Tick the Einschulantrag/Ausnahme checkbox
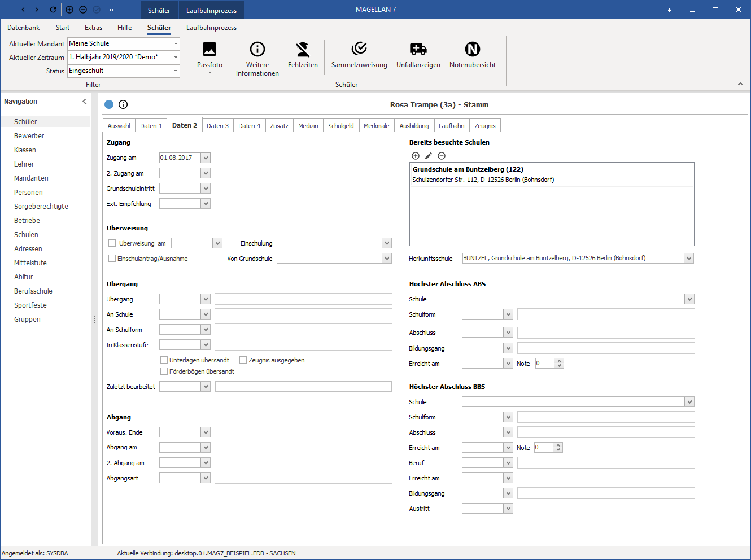Image resolution: width=751 pixels, height=560 pixels. 112,259
